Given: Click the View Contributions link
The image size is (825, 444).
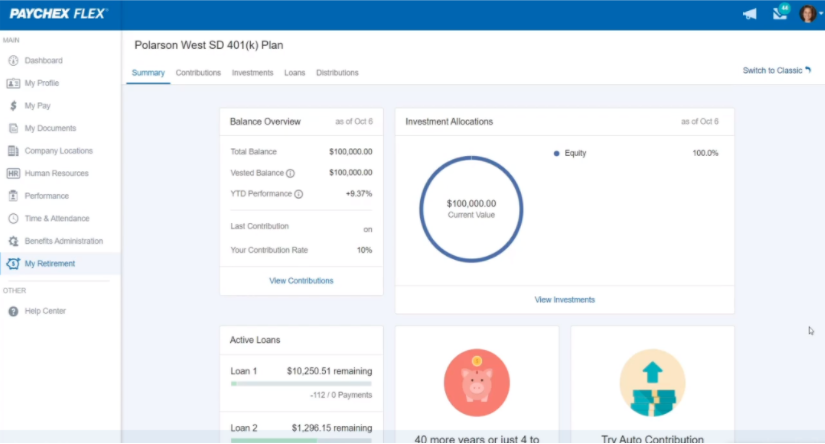Looking at the screenshot, I should tap(301, 281).
